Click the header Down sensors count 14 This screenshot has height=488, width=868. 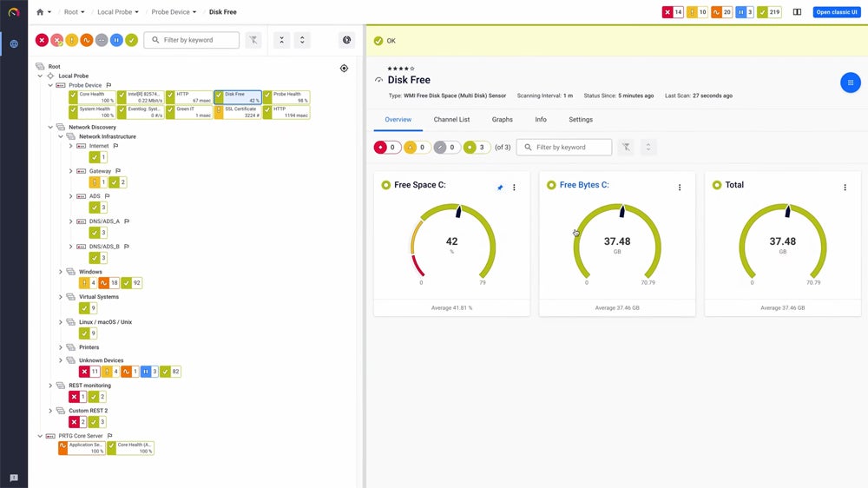point(673,11)
